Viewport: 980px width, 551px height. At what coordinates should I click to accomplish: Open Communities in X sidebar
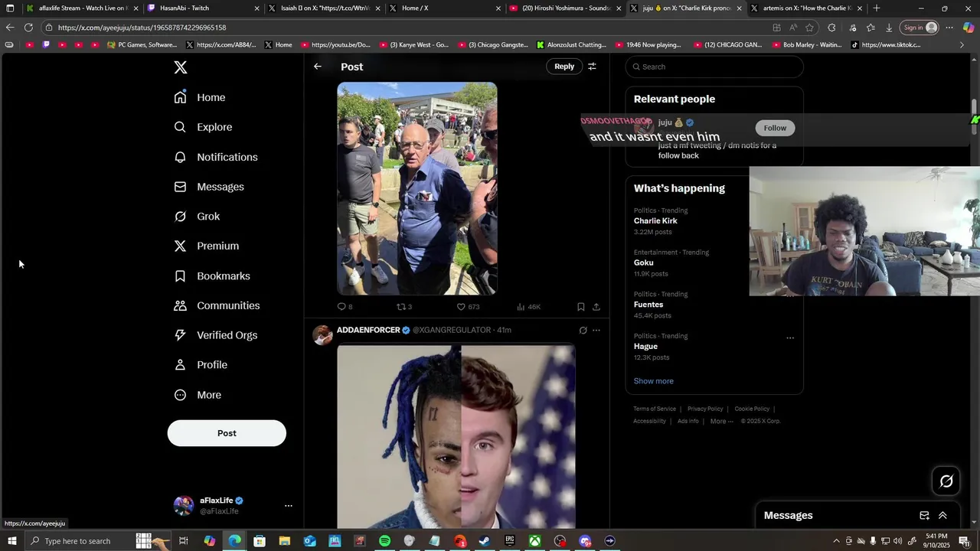tap(217, 305)
